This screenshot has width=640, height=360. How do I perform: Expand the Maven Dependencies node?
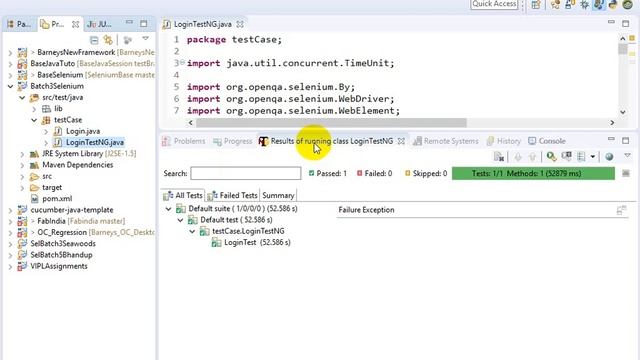(x=22, y=165)
